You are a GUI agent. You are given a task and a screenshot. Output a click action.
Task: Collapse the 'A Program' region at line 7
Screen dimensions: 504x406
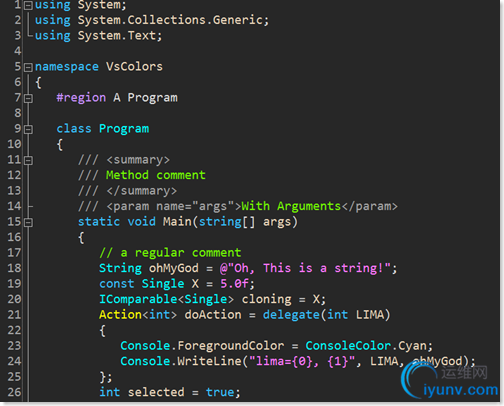click(29, 99)
